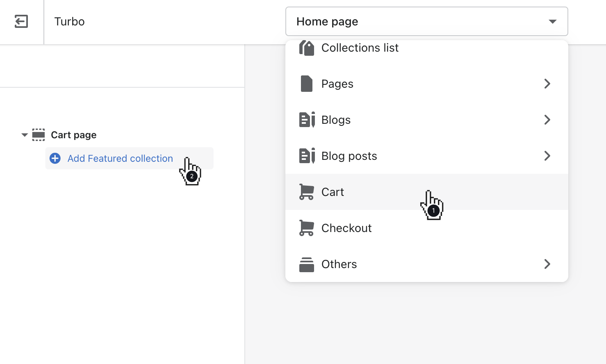The width and height of the screenshot is (606, 364).
Task: Click the Blogs icon in dropdown
Action: pos(307,120)
